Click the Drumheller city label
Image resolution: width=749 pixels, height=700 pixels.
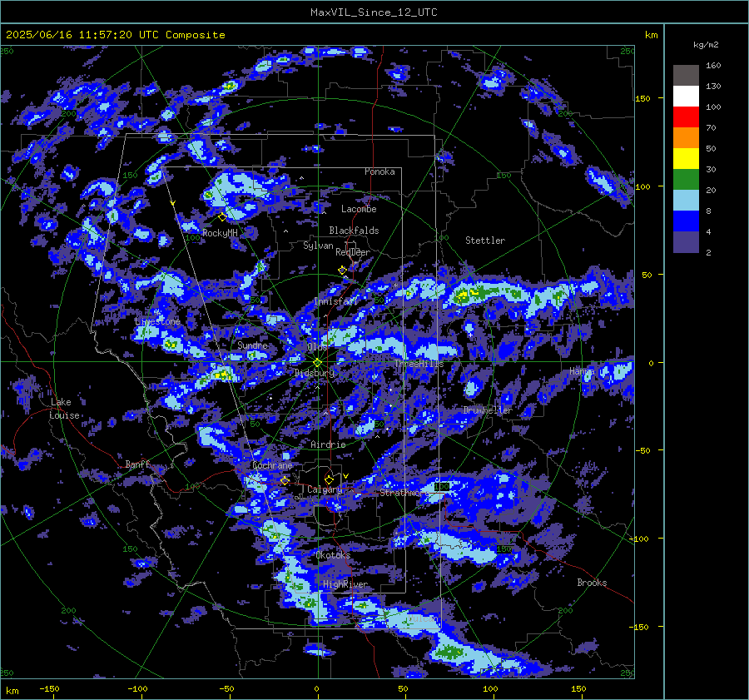pos(487,410)
